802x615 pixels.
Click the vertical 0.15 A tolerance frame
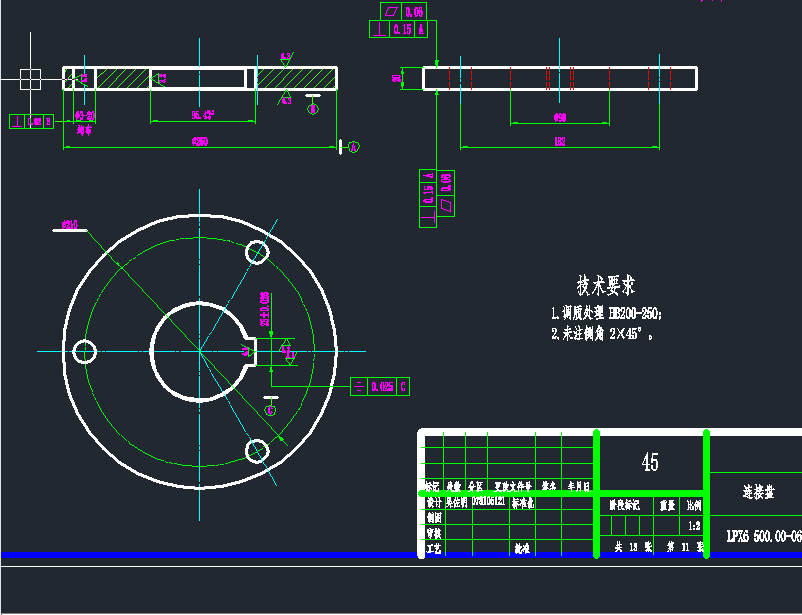click(428, 199)
